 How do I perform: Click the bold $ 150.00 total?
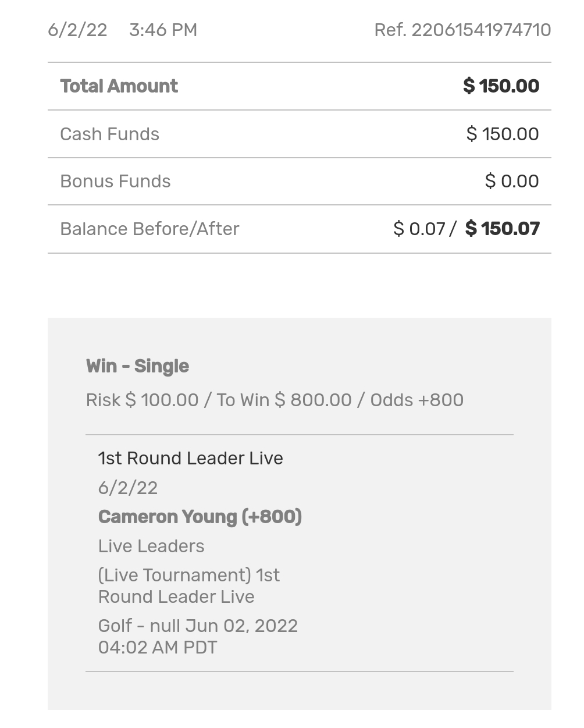coord(501,86)
